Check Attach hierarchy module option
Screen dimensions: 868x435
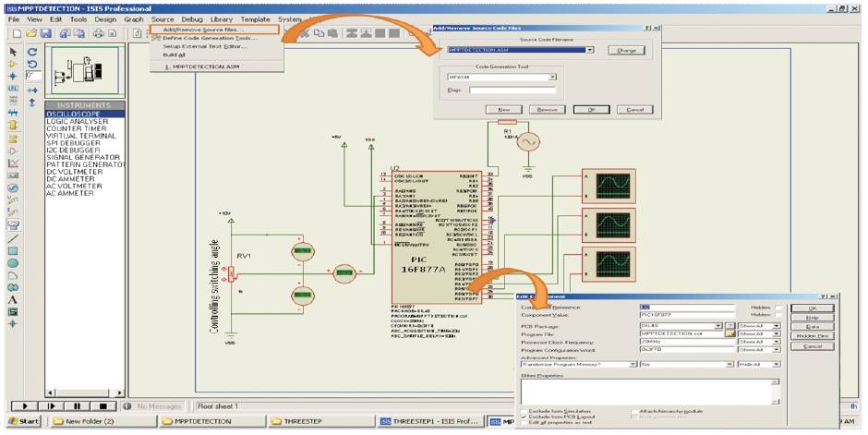[633, 411]
